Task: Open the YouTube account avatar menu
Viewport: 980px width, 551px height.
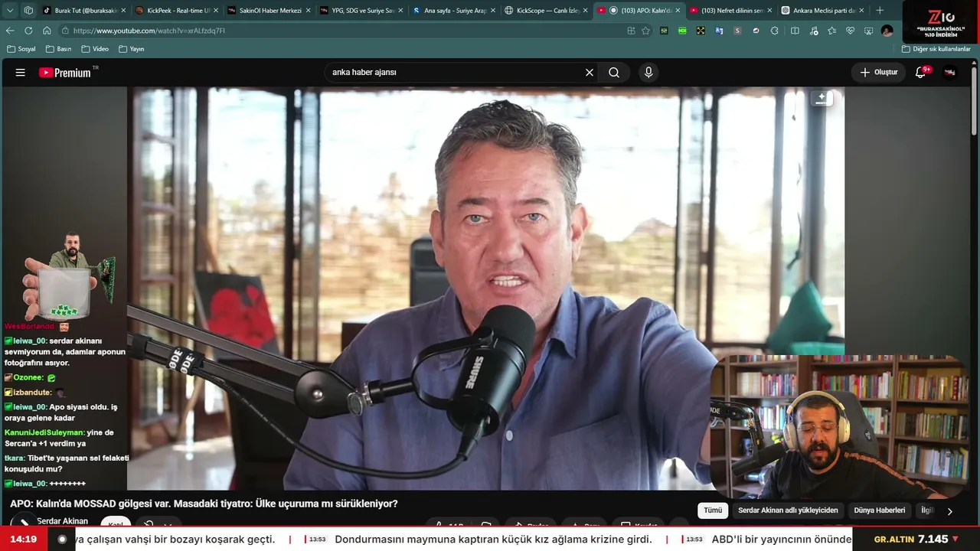Action: pyautogui.click(x=950, y=73)
